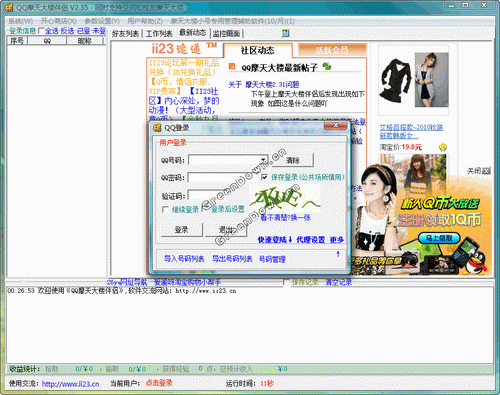The width and height of the screenshot is (500, 395).
Task: Click the 已登 filter link
Action: coord(84,31)
